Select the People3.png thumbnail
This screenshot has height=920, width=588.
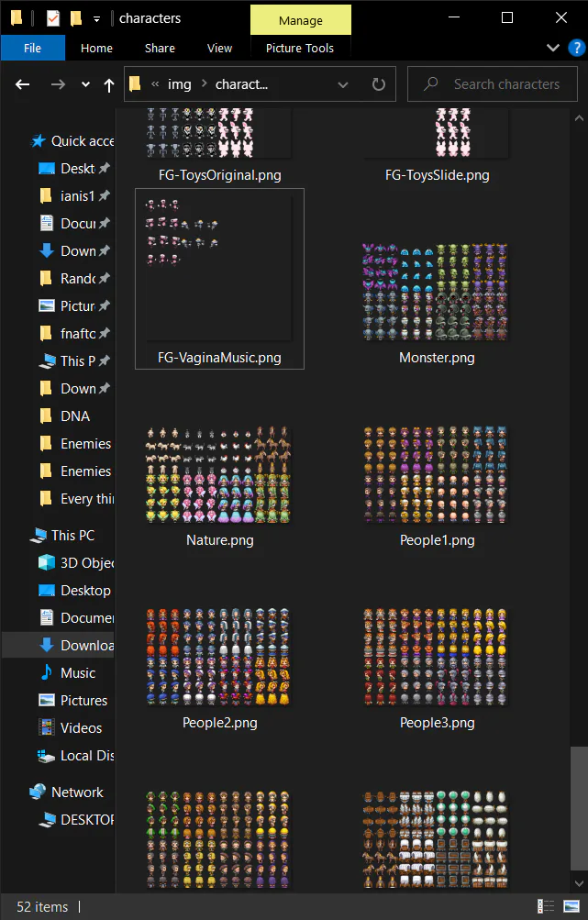coord(436,657)
